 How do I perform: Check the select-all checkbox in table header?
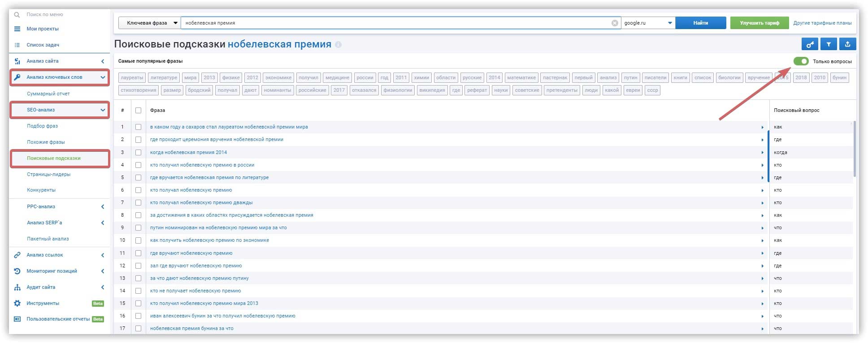[x=138, y=110]
